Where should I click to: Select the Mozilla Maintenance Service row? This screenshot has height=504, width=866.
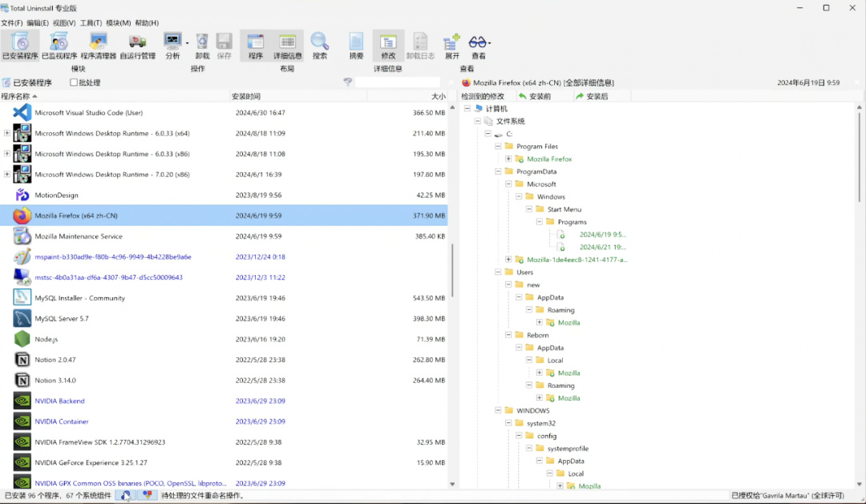tap(224, 236)
